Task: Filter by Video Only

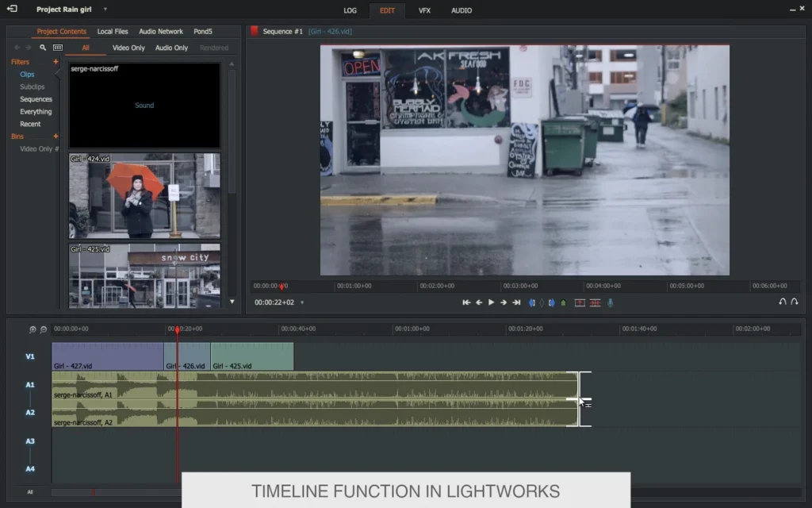Action: (x=128, y=48)
